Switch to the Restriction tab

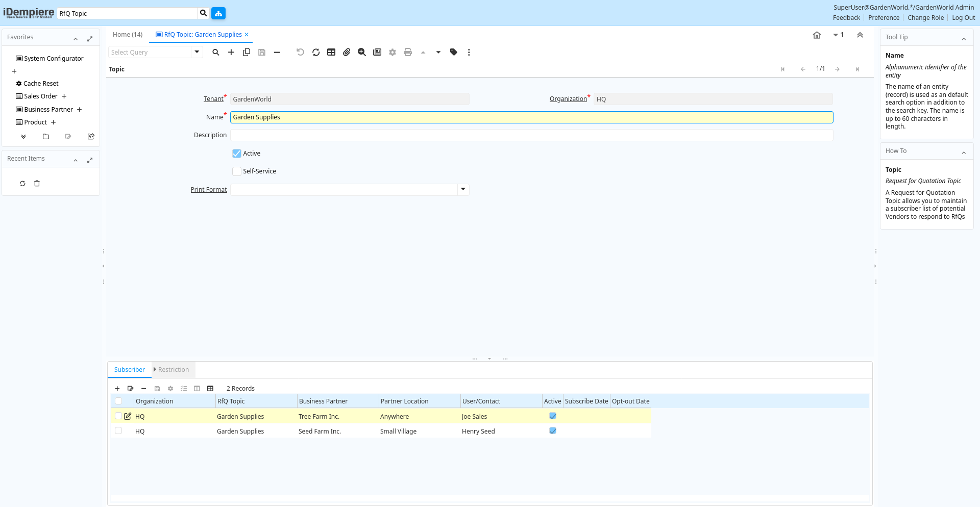pos(173,370)
